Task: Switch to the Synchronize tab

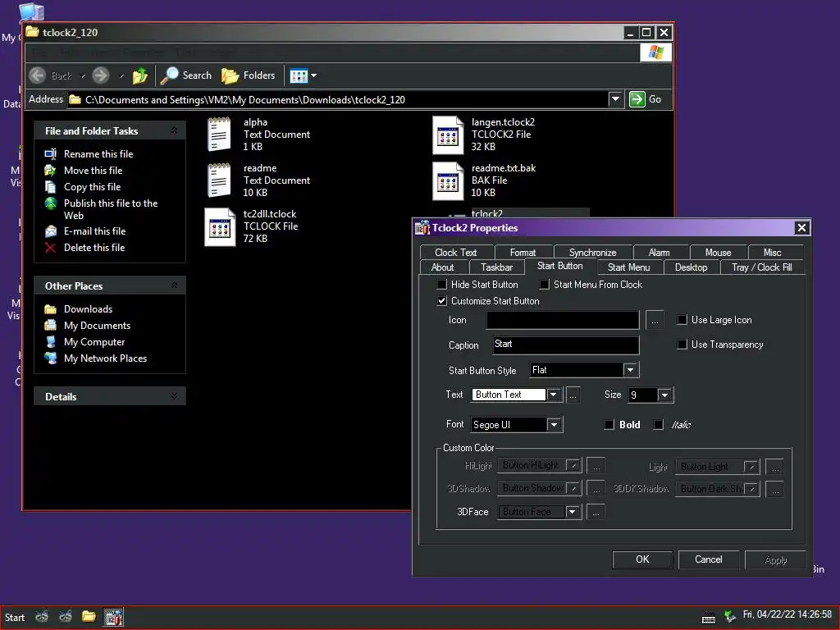Action: point(592,253)
